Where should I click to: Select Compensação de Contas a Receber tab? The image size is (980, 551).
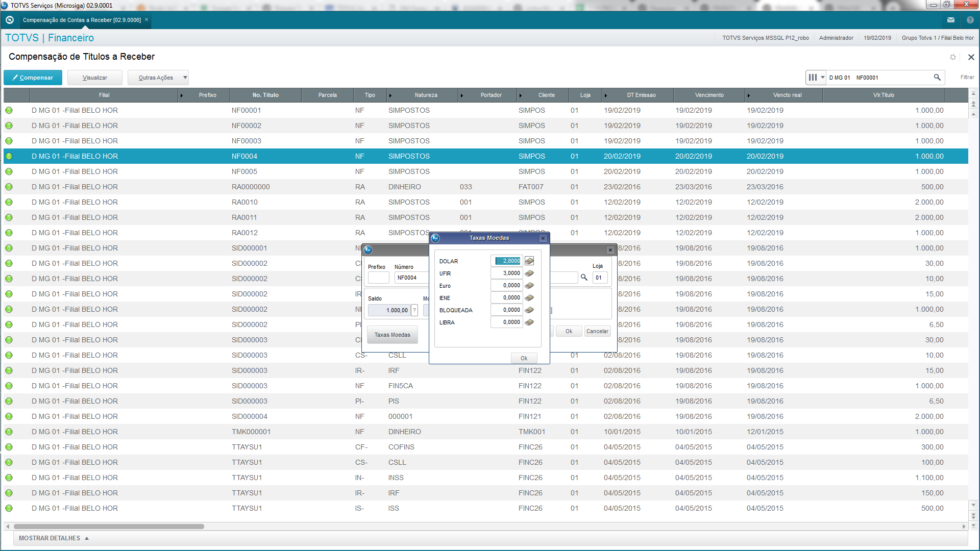(82, 20)
